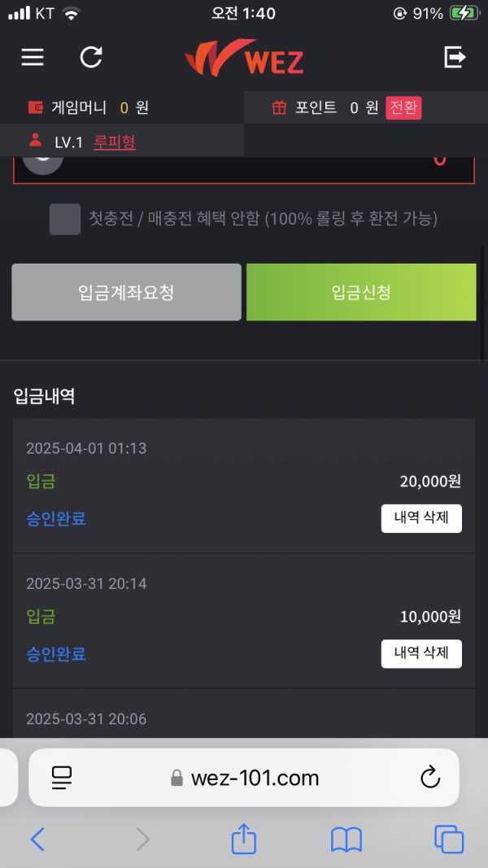
Task: Open the hamburger menu
Action: [33, 57]
